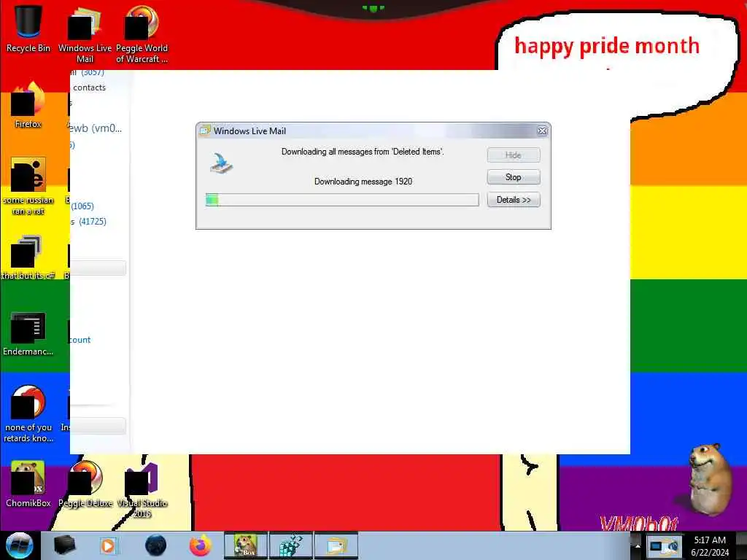The image size is (747, 560).
Task: Open Visual Studio 2015 desktop shortcut
Action: [x=142, y=489]
